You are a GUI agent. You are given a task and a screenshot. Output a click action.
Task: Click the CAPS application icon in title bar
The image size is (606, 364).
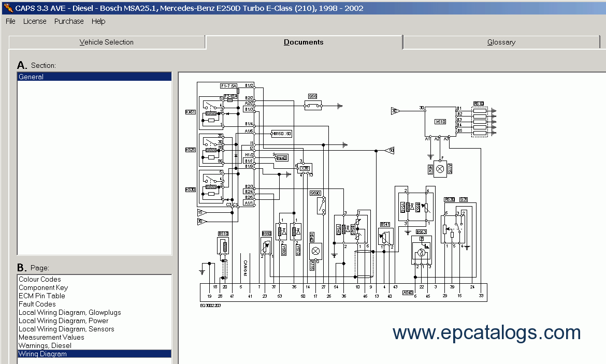pyautogui.click(x=8, y=7)
